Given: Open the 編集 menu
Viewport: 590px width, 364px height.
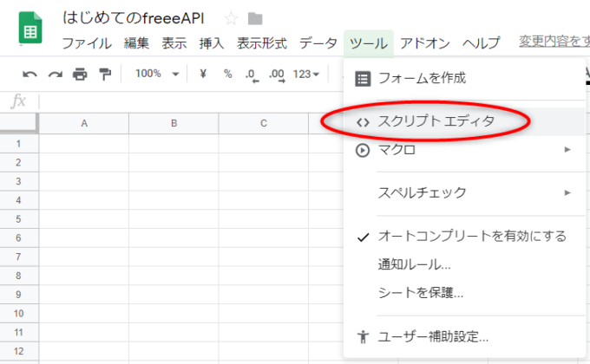Looking at the screenshot, I should (136, 43).
